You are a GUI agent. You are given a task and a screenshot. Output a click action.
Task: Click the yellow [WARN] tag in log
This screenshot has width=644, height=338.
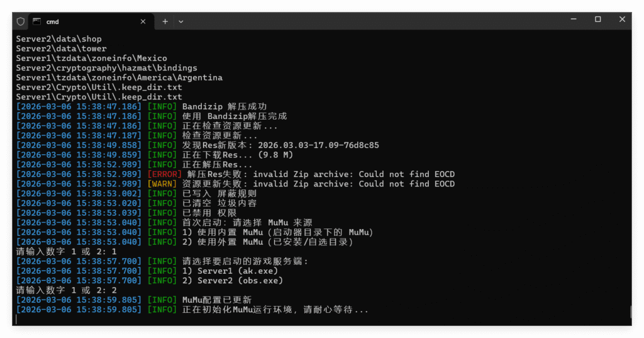coord(162,184)
